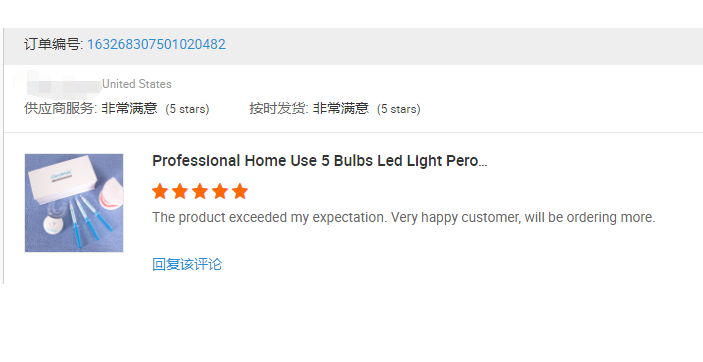Click the first orange rating star
The height and width of the screenshot is (362, 703).
tap(160, 191)
